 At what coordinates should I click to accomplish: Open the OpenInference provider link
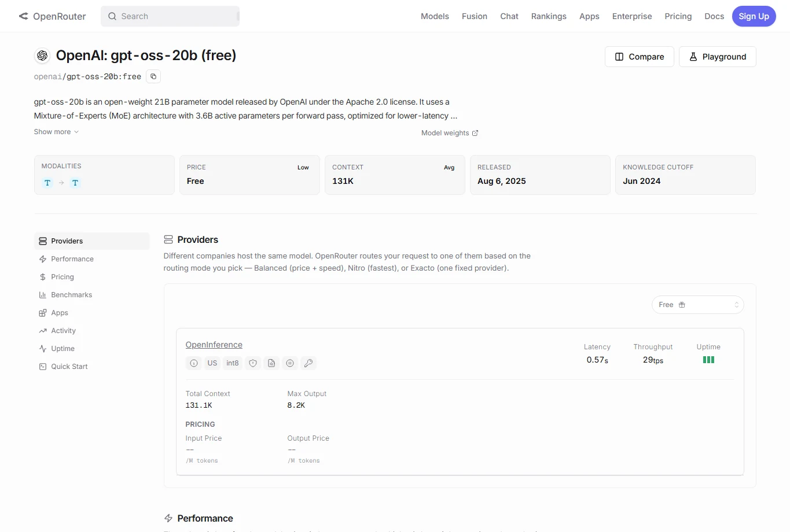[x=214, y=345]
